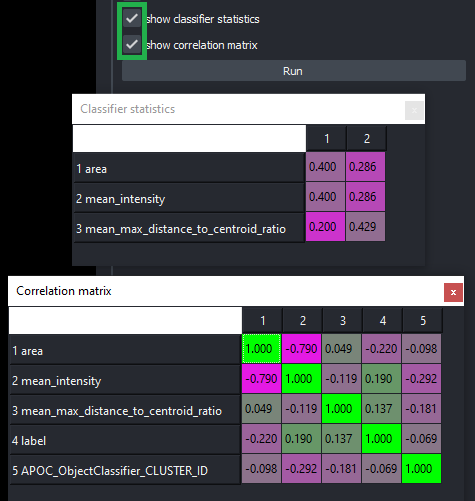Image resolution: width=475 pixels, height=501 pixels.
Task: Click the -0.292 cell in mean_intensity row
Action: tap(421, 379)
